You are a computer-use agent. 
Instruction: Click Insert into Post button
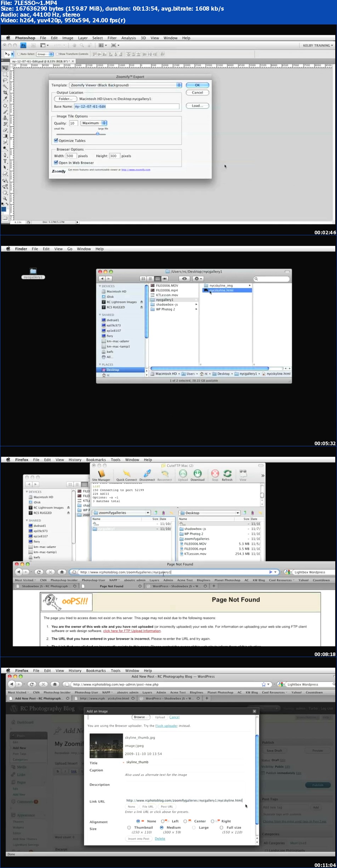(x=139, y=839)
